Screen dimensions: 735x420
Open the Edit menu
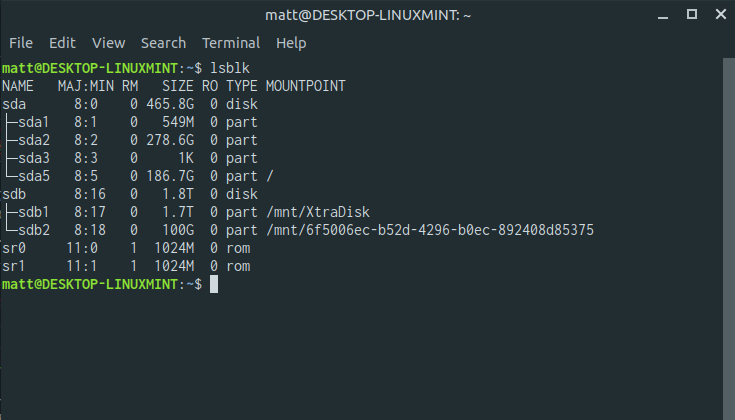point(62,43)
